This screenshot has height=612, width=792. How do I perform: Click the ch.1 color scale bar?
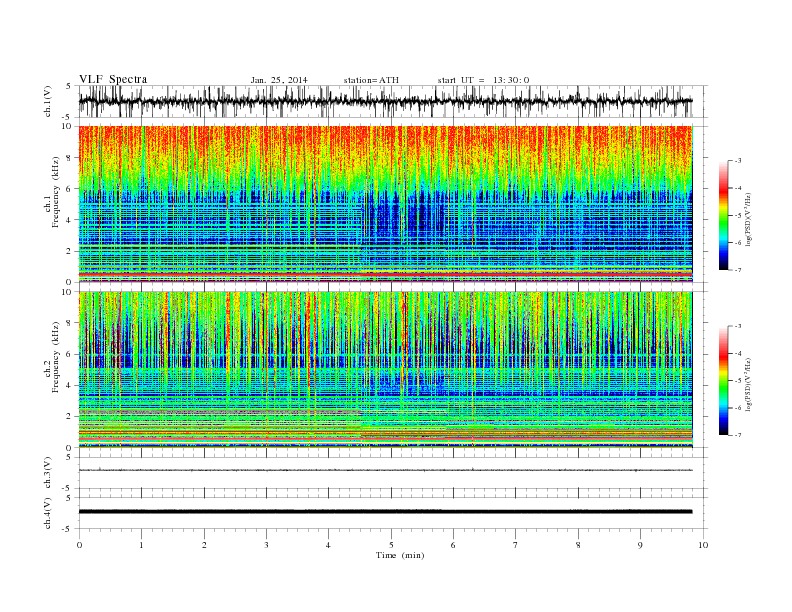coord(723,215)
